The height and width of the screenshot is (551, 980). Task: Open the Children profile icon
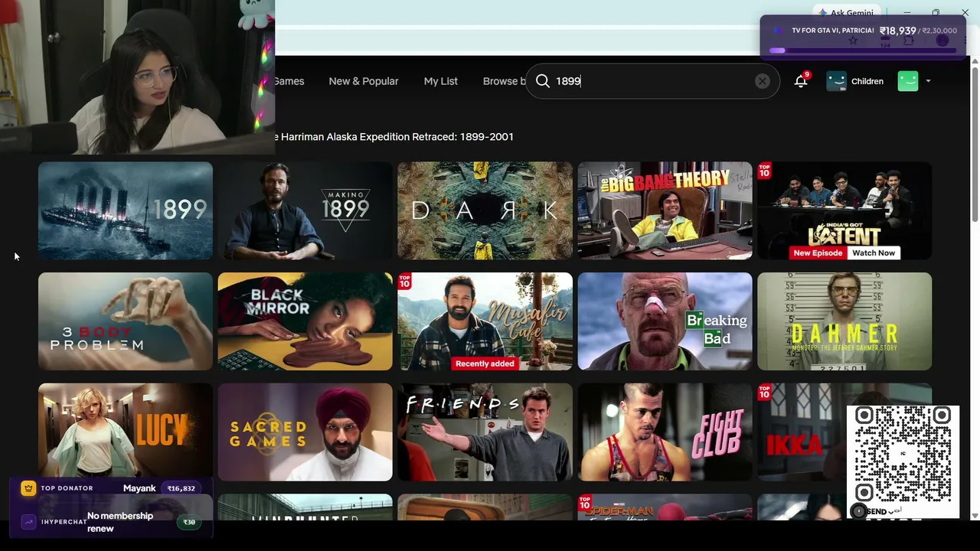point(836,81)
